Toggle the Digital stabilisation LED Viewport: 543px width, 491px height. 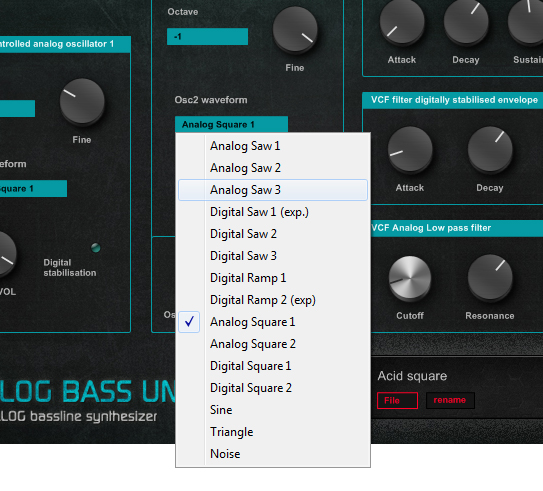(x=96, y=248)
